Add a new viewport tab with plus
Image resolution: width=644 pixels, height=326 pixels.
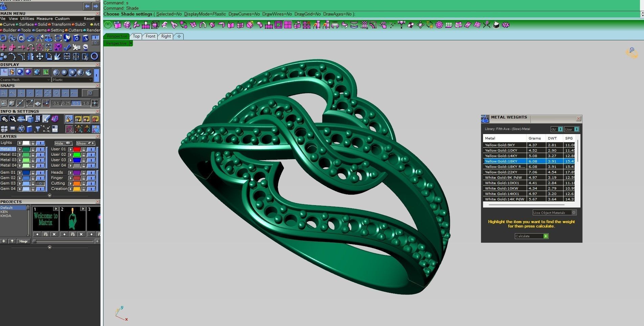tap(179, 36)
